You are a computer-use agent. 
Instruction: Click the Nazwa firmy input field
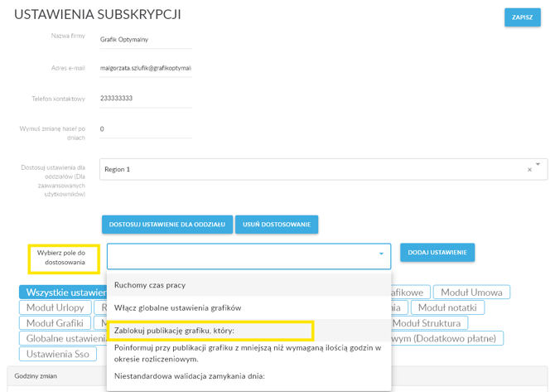145,40
